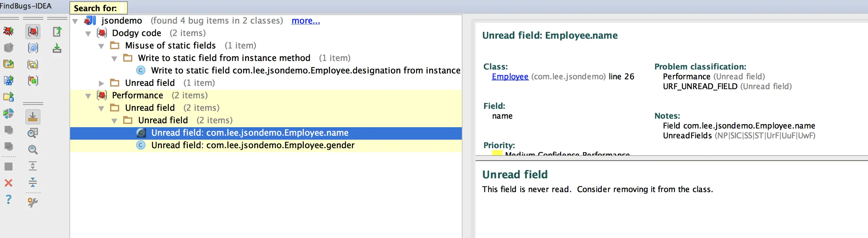Export bug collection to file
868x238 pixels.
[x=57, y=32]
